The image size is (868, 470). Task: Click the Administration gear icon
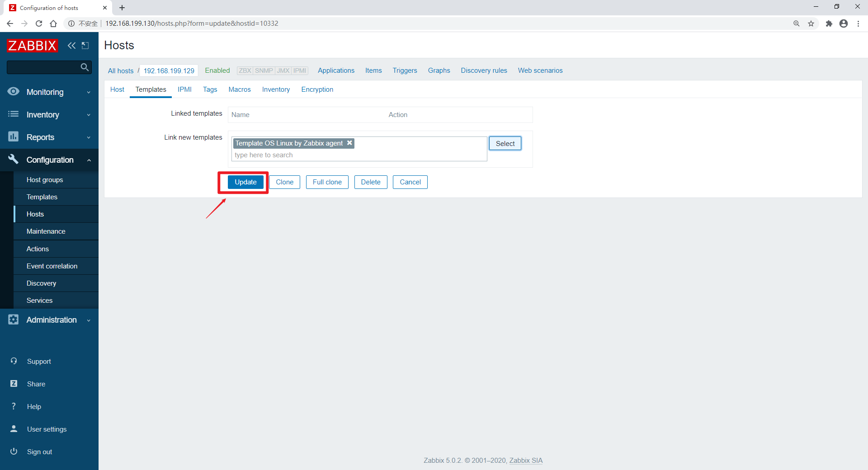pos(14,320)
